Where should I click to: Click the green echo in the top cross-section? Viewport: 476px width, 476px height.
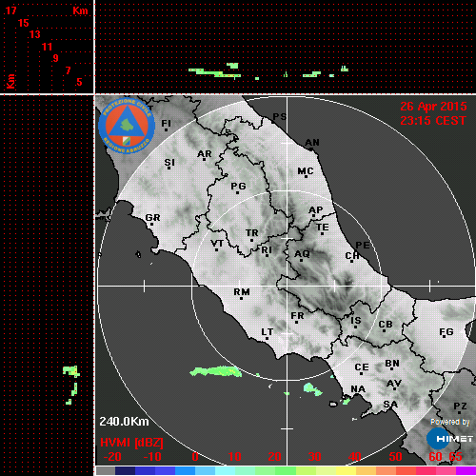coord(215,73)
